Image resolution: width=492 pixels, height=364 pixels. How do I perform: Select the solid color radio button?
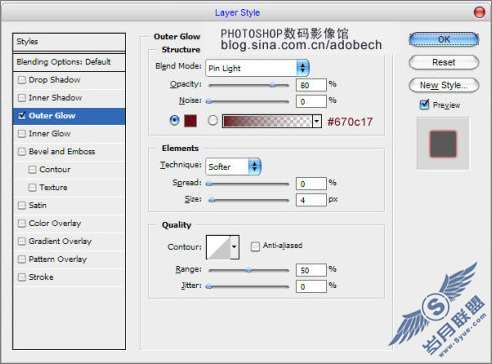click(x=174, y=120)
